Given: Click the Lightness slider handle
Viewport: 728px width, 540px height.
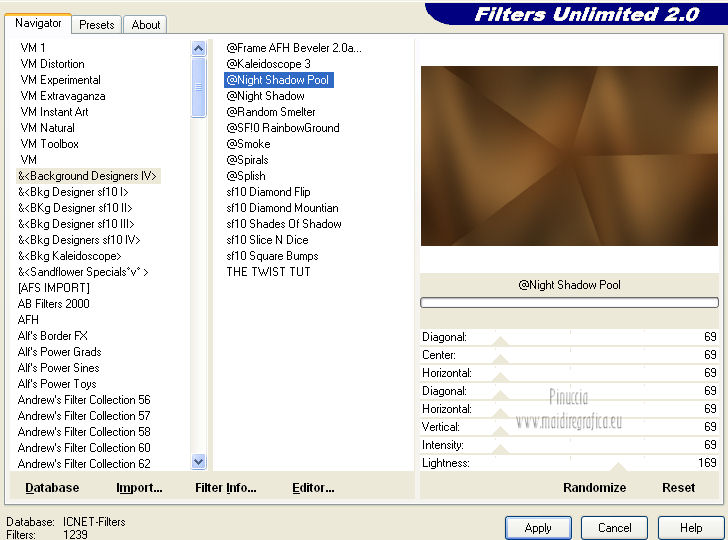Looking at the screenshot, I should [x=618, y=467].
